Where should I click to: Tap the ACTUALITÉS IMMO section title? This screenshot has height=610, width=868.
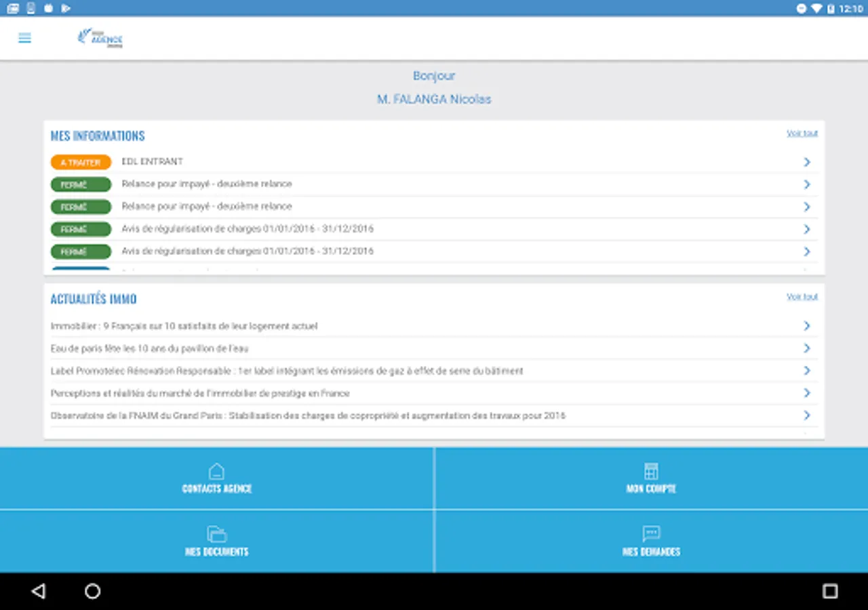click(94, 299)
